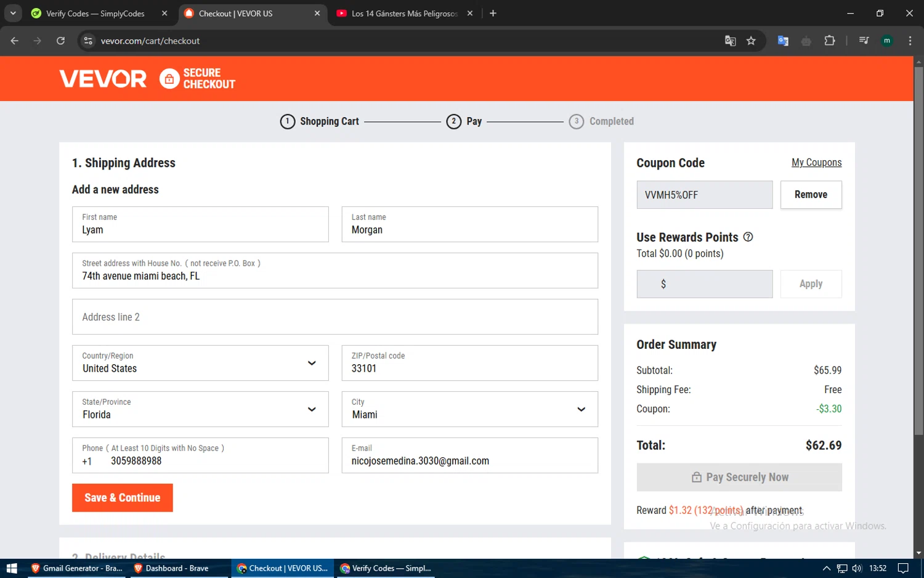Open the media control toolbar icon
The image size is (924, 578).
[864, 41]
